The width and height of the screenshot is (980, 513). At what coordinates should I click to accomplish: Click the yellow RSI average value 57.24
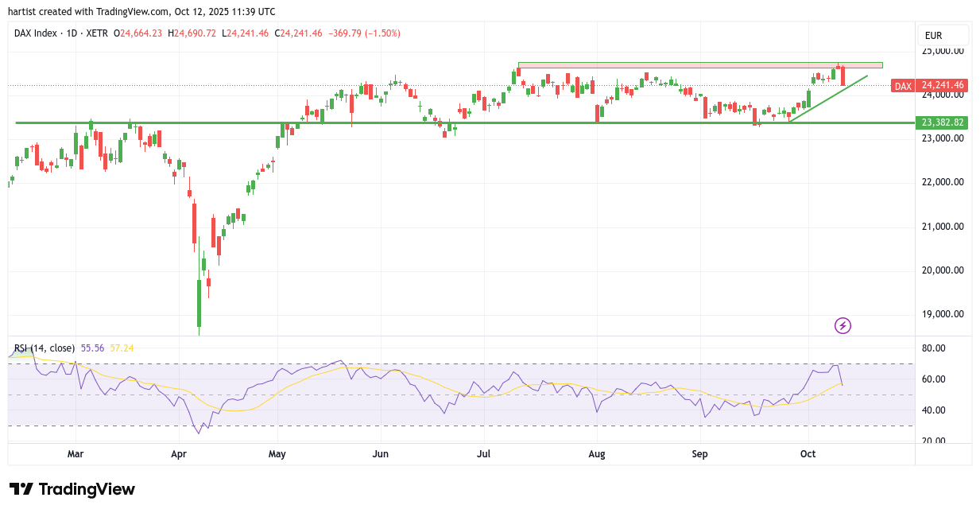tap(122, 348)
